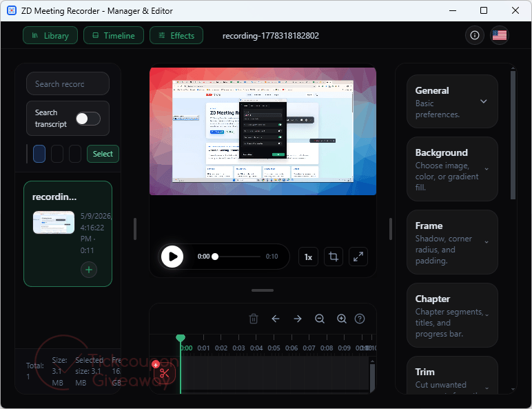Click the "recordin..." card title

point(54,197)
